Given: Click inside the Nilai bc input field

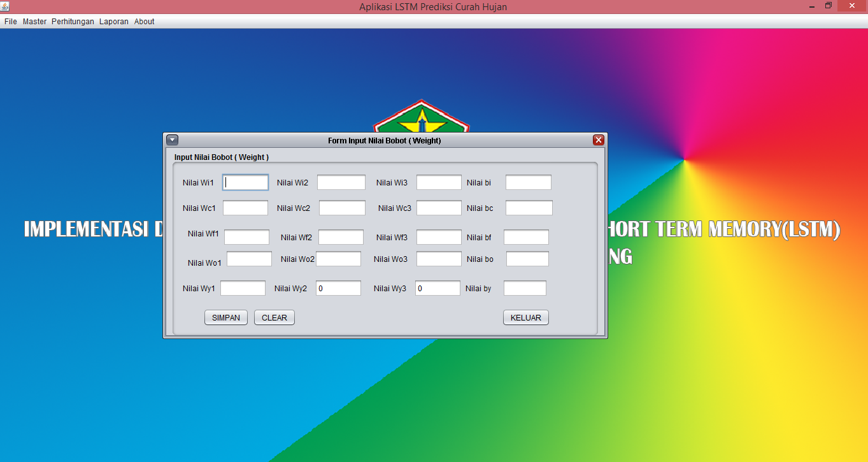Looking at the screenshot, I should [x=528, y=207].
